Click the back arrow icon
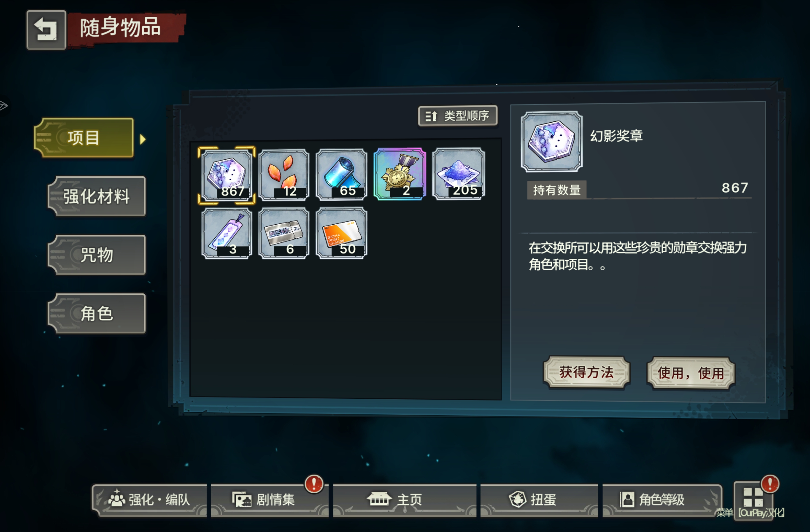The height and width of the screenshot is (532, 810). 46,30
